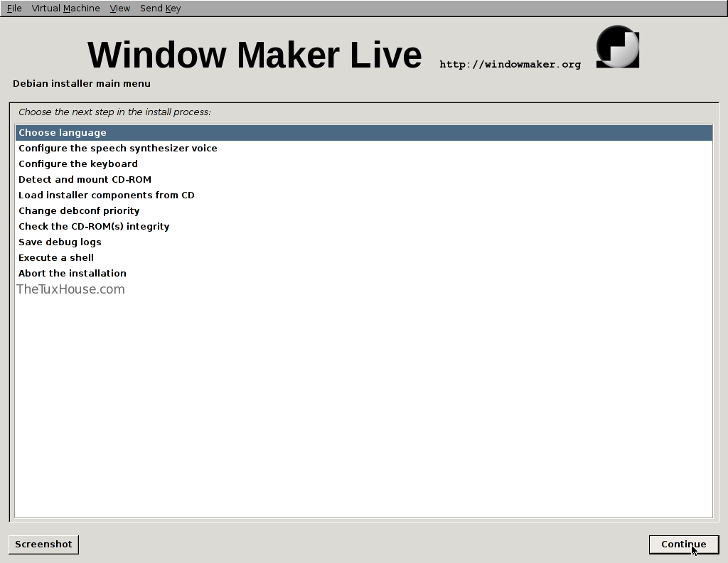Open the File menu
The image size is (728, 563).
pos(14,9)
